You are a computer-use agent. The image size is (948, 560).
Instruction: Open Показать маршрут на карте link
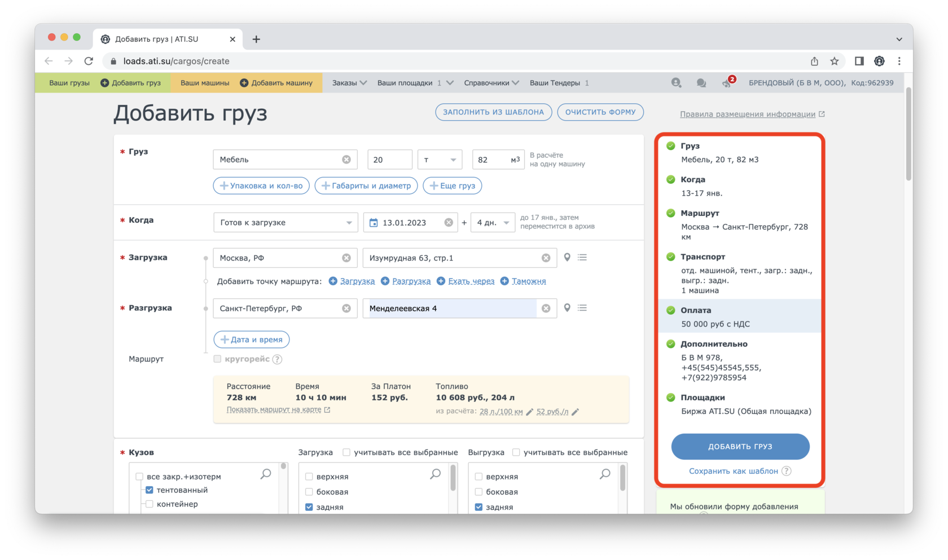tap(278, 410)
